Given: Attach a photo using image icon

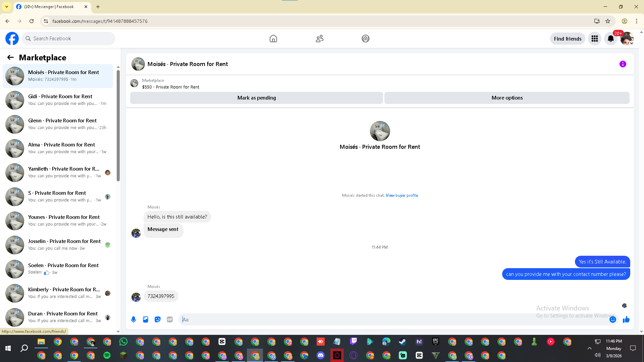Looking at the screenshot, I should coord(146,319).
